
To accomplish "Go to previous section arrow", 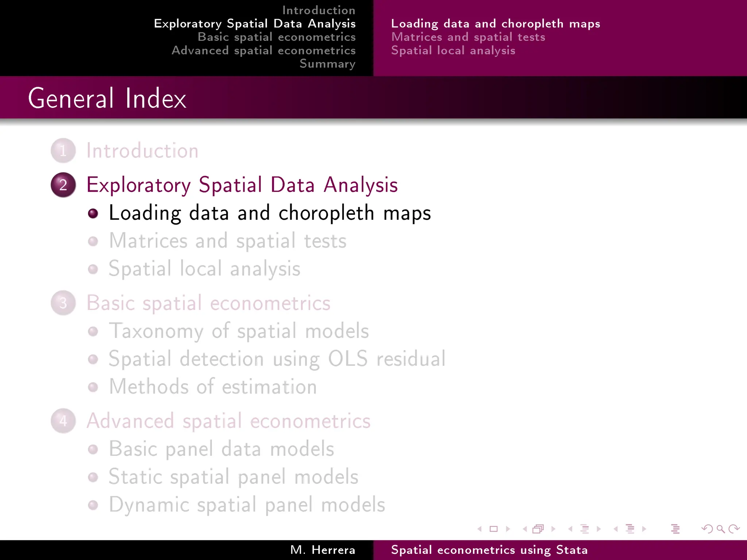I will [x=616, y=529].
